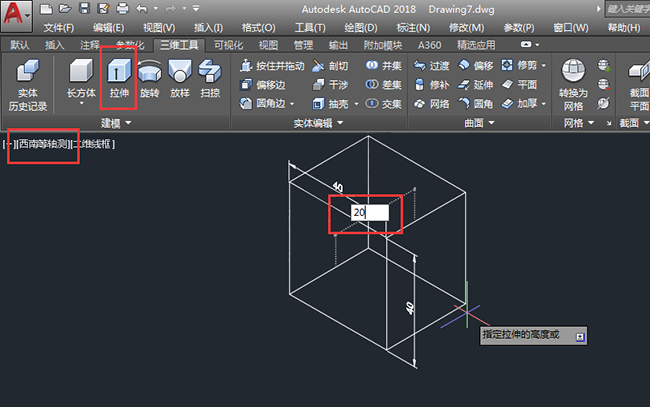This screenshot has height=407, width=650.
Task: Select the Loft (放样) tool
Action: tap(179, 78)
